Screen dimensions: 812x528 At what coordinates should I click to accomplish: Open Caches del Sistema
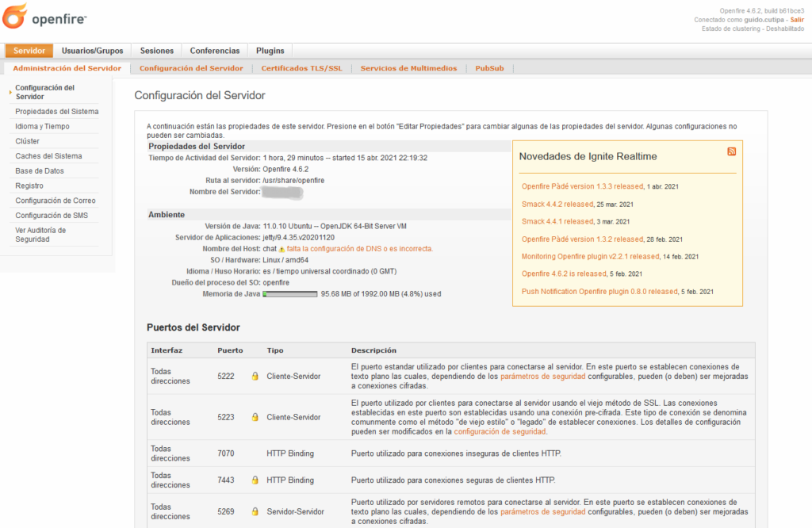[x=48, y=156]
